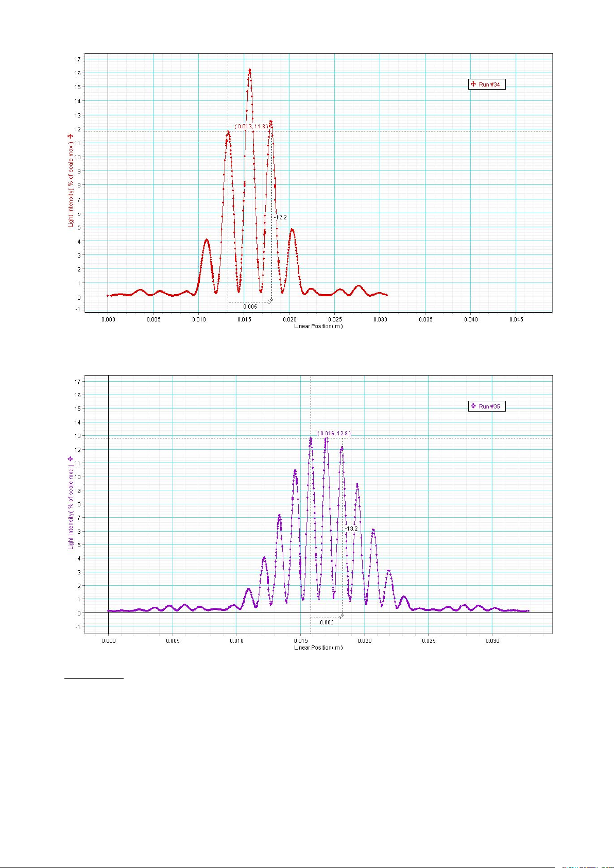Click red symbol above top graph's Light Intensity label

tap(71, 136)
